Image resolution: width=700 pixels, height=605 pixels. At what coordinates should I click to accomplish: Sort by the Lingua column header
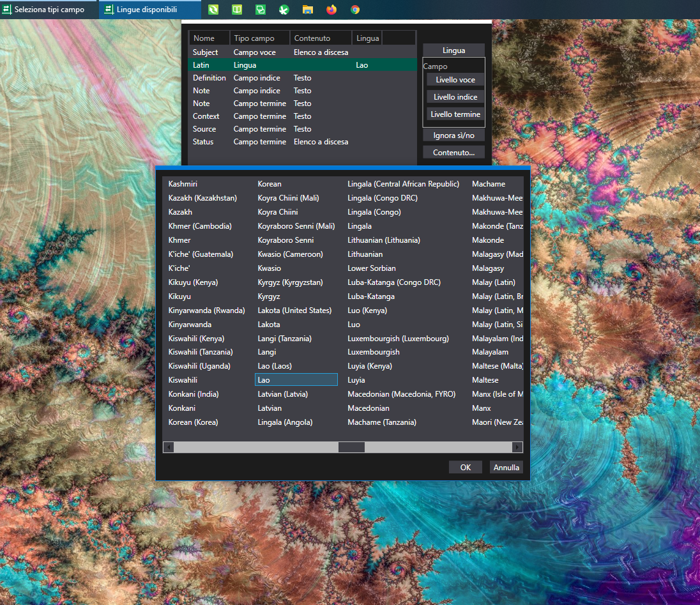367,38
